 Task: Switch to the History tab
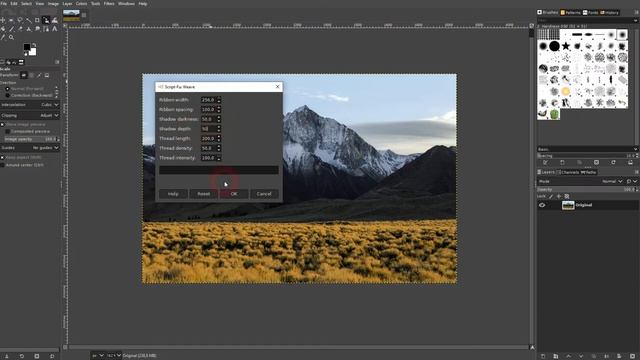pyautogui.click(x=609, y=13)
